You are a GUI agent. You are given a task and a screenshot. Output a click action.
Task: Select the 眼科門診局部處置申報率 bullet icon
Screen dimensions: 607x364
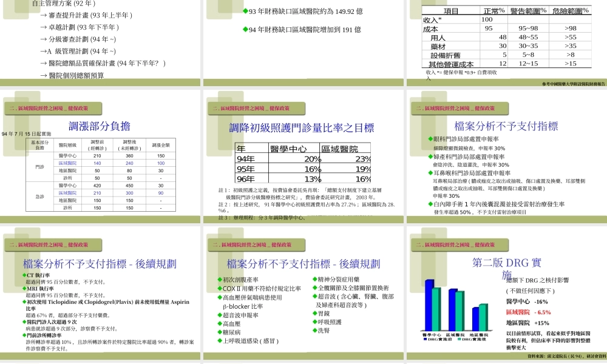(430, 138)
